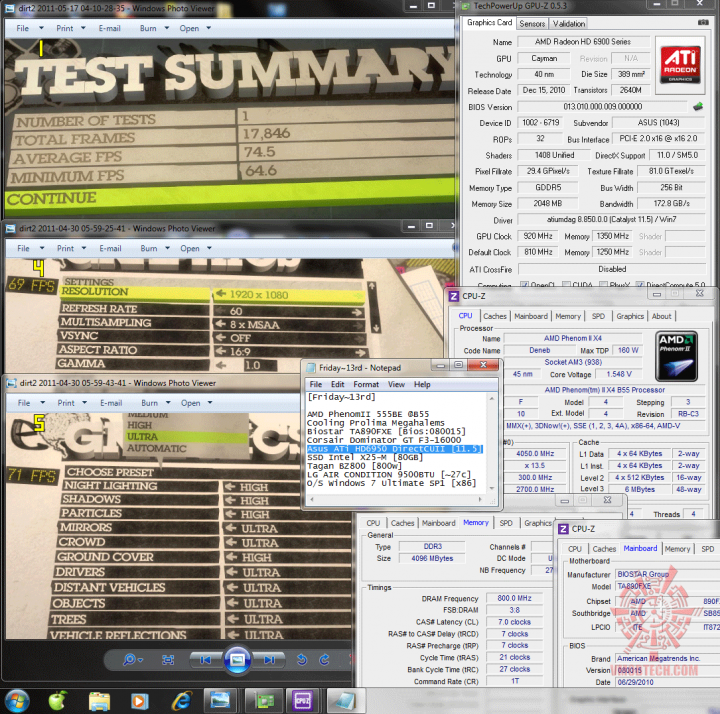Toggle the CUDA checkbox in GPU-Z
The height and width of the screenshot is (714, 720).
[566, 285]
